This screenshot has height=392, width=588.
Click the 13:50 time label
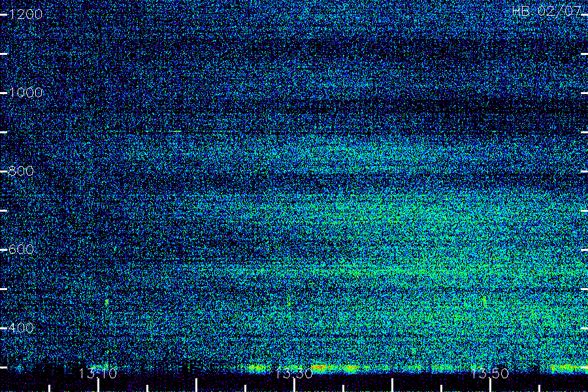[490, 373]
